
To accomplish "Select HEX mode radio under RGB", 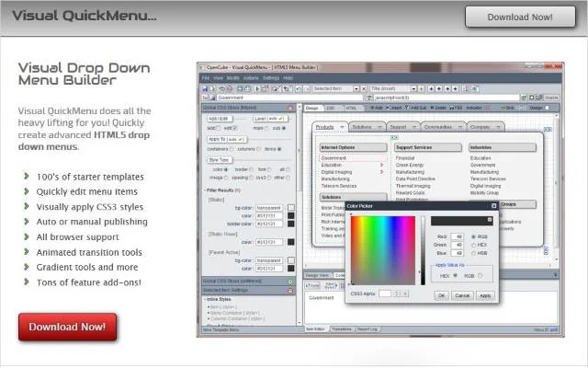I will [x=473, y=246].
